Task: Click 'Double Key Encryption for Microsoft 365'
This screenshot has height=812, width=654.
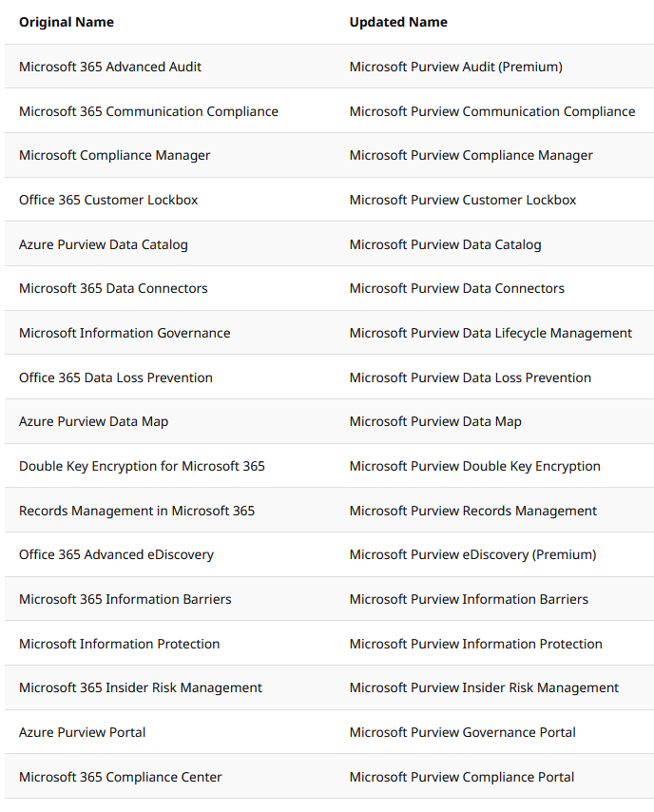Action: click(x=142, y=466)
